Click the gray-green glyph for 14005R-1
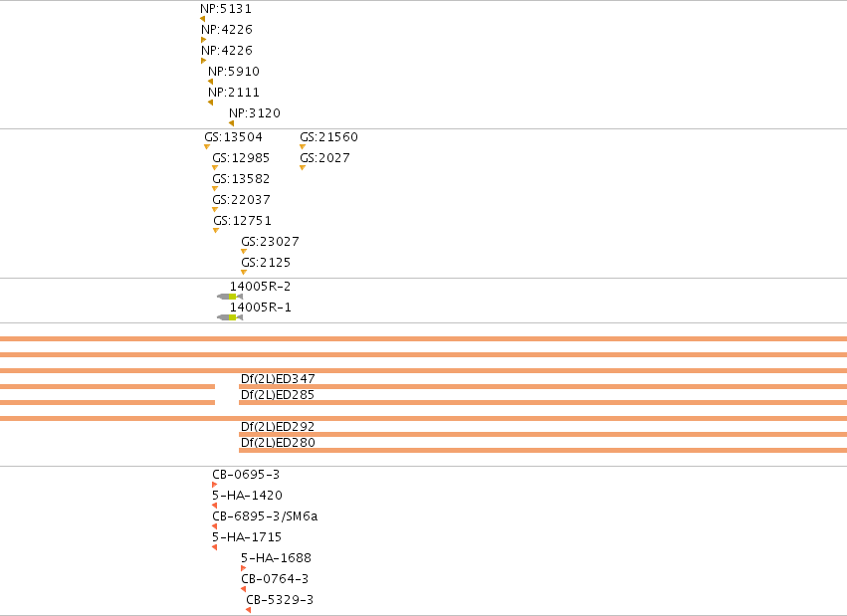The image size is (847, 616). tap(230, 317)
